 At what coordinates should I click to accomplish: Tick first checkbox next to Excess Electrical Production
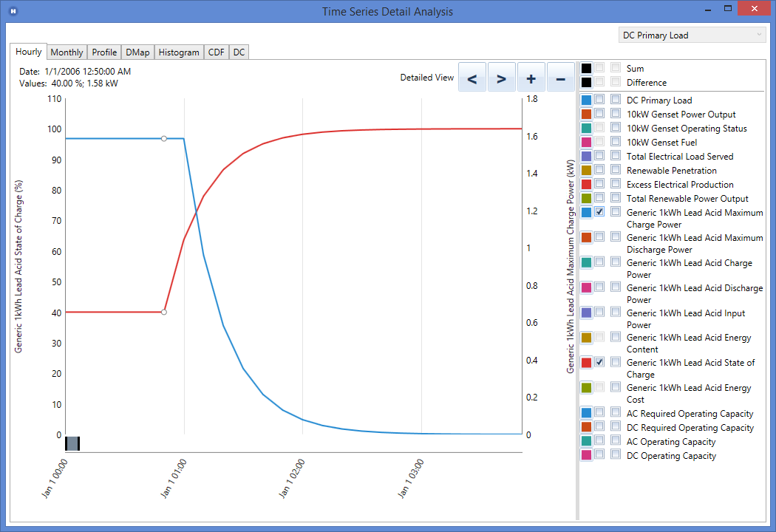pyautogui.click(x=600, y=184)
